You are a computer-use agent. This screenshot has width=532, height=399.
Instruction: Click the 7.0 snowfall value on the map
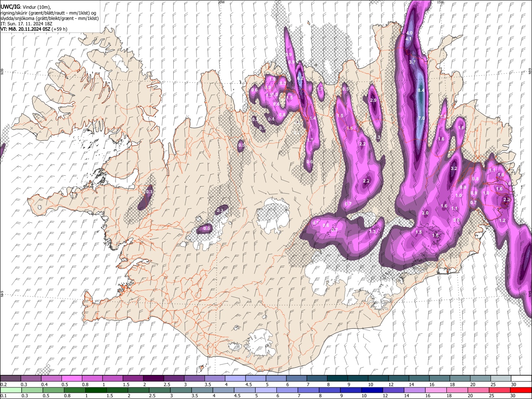[421, 118]
